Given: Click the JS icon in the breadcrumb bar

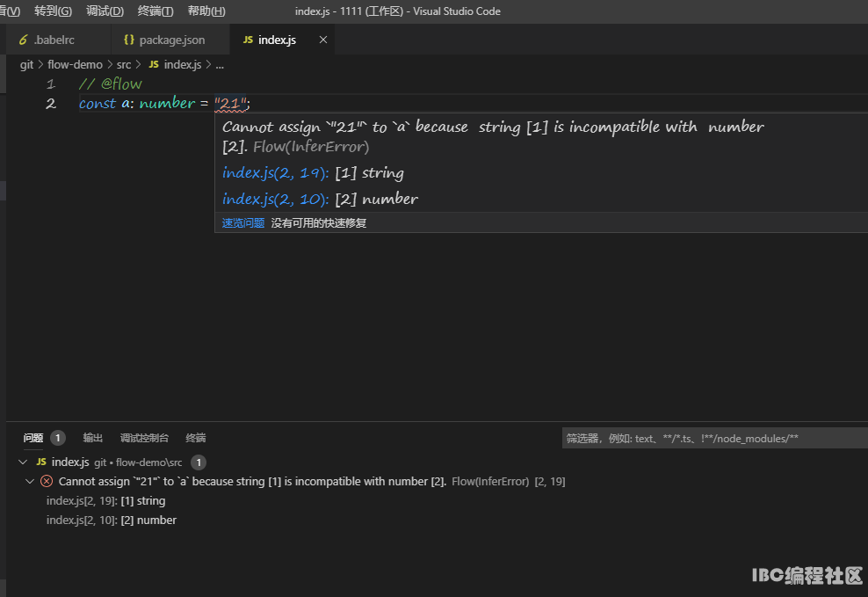Looking at the screenshot, I should pos(154,65).
